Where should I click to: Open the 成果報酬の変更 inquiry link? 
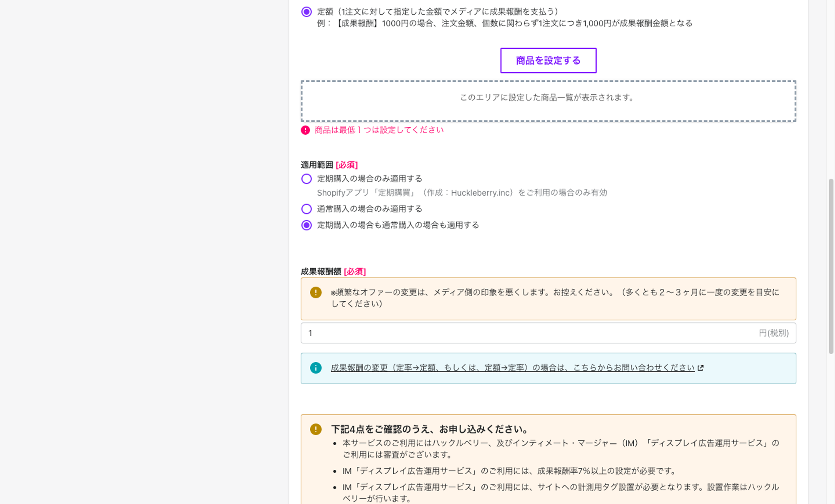tap(512, 368)
